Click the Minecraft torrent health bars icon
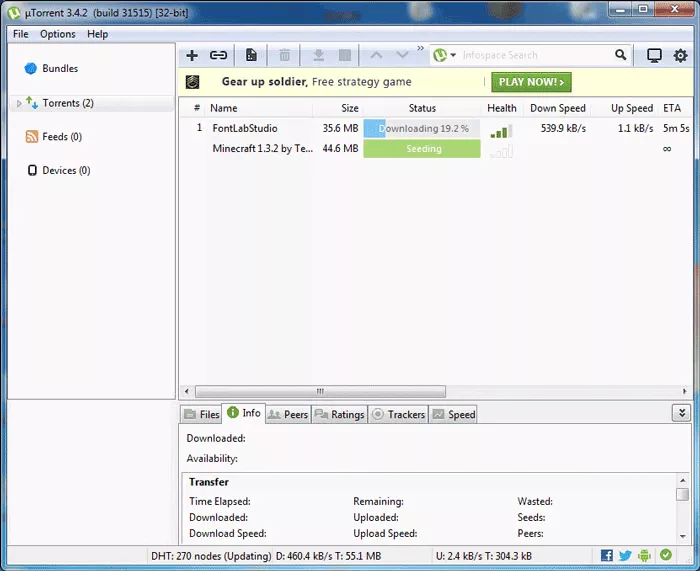 tap(501, 152)
